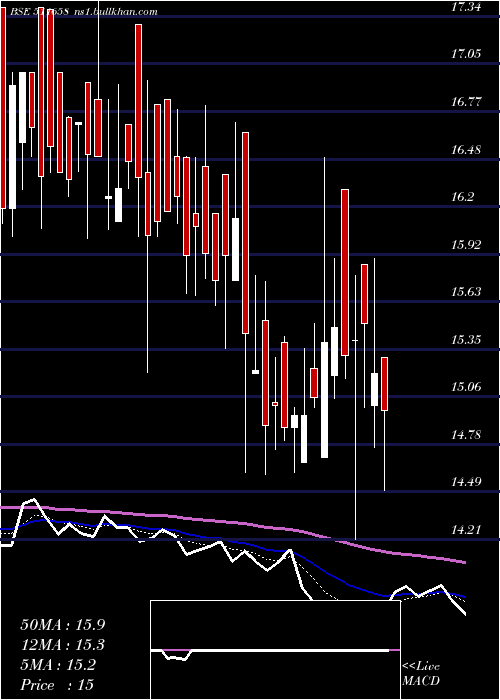Screen dimensions: 500x700
Task: Click the 14.21 price axis label
Action: point(466,530)
